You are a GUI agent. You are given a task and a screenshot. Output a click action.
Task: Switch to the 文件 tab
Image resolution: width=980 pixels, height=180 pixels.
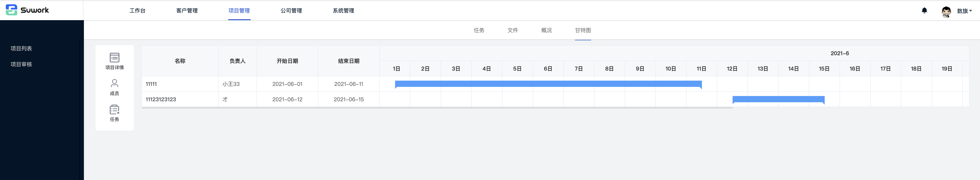[x=513, y=30]
